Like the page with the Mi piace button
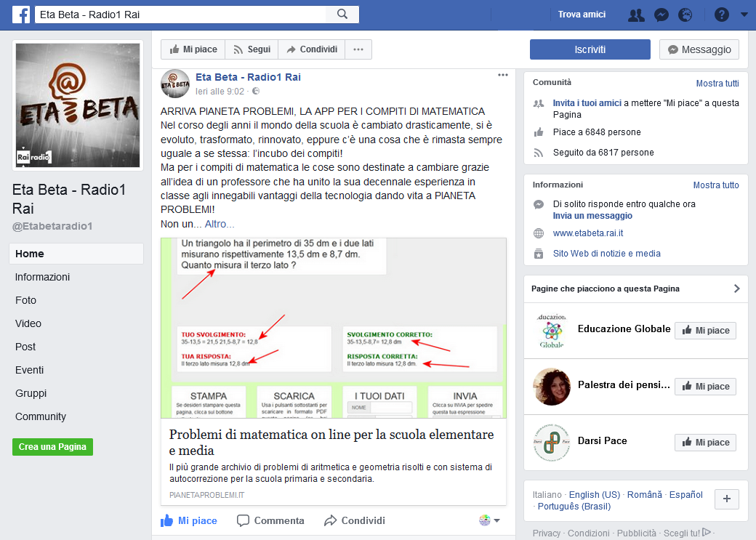 pyautogui.click(x=193, y=49)
